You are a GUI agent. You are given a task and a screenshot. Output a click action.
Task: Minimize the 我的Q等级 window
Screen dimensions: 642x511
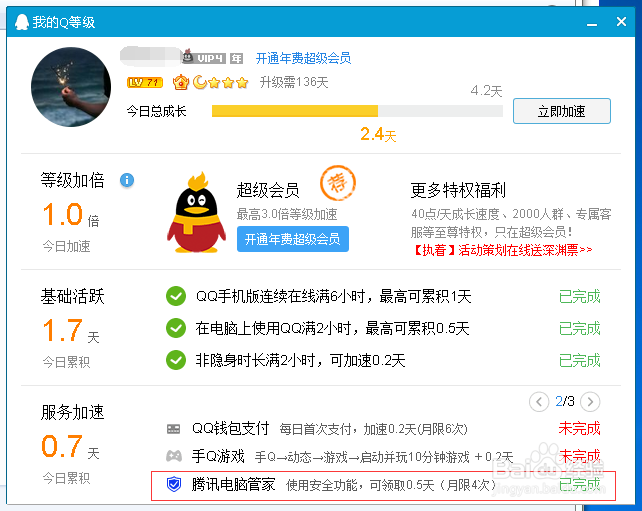[x=592, y=23]
